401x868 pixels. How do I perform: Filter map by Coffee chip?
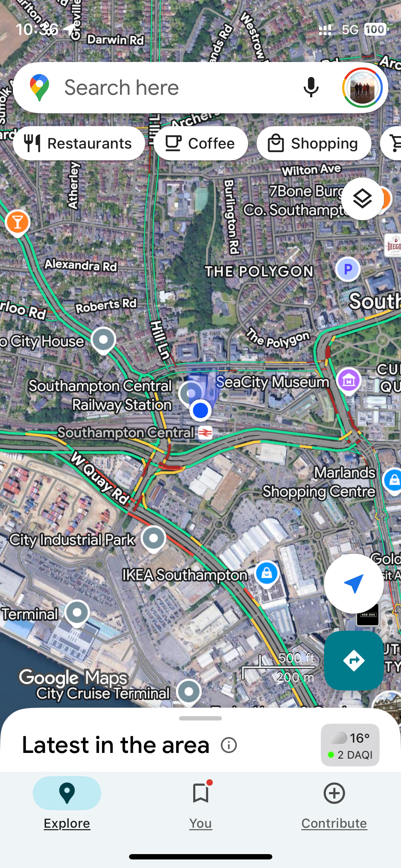[x=201, y=143]
